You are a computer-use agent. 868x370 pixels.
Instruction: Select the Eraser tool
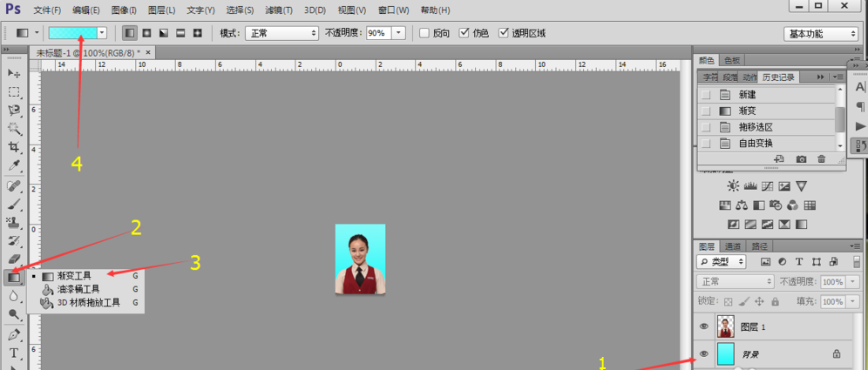click(x=14, y=259)
